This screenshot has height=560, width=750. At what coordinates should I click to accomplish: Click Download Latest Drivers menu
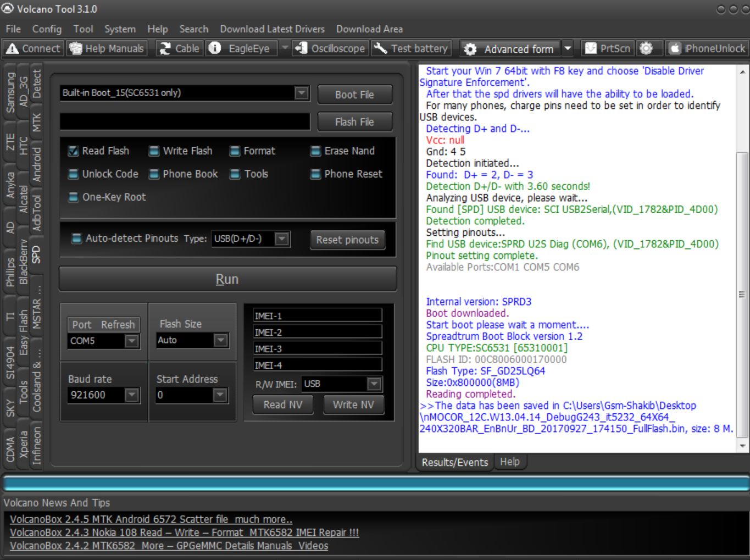tap(272, 29)
